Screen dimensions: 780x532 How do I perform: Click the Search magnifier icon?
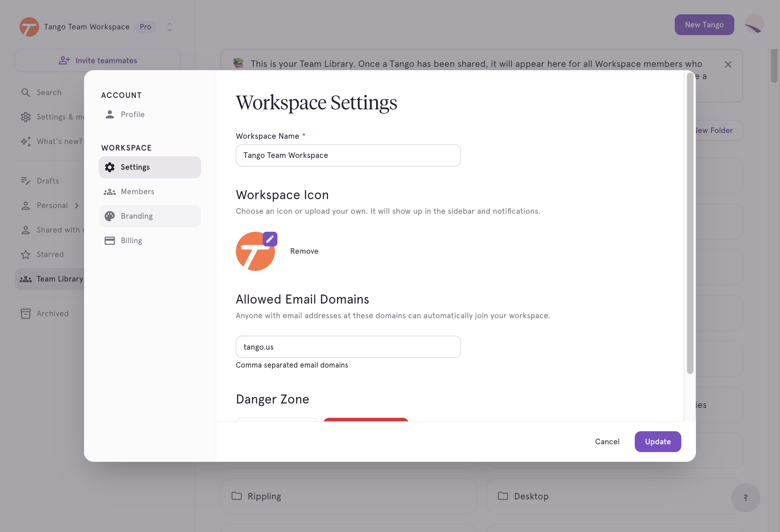(26, 93)
